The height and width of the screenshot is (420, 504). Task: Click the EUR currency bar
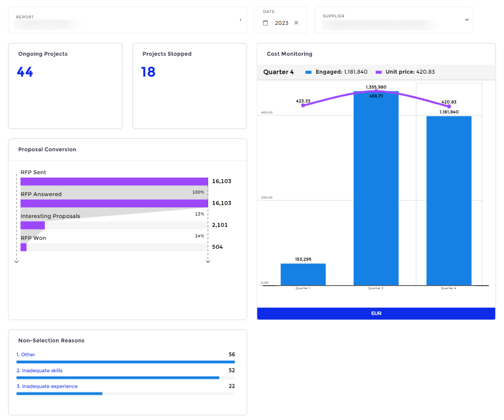(x=376, y=314)
